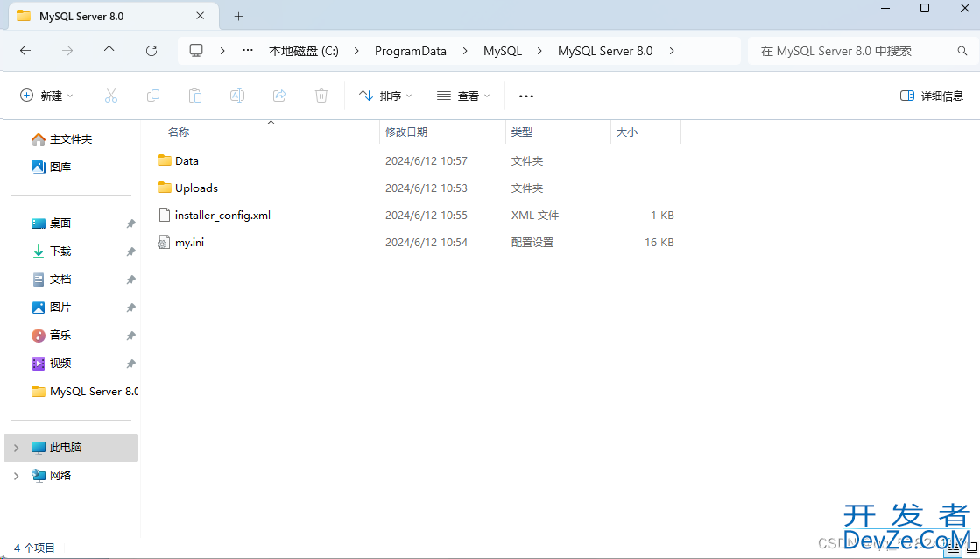980x559 pixels.
Task: Open the See more (...) toolbar menu
Action: [x=526, y=96]
